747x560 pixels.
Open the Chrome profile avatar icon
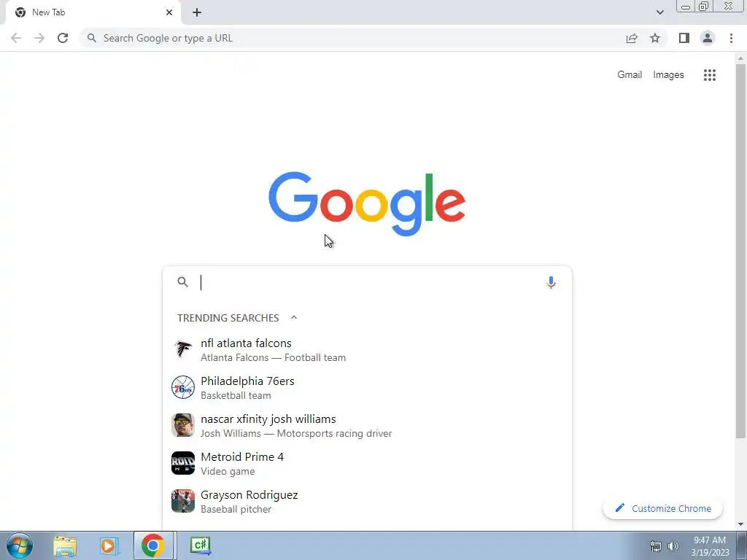pyautogui.click(x=708, y=38)
